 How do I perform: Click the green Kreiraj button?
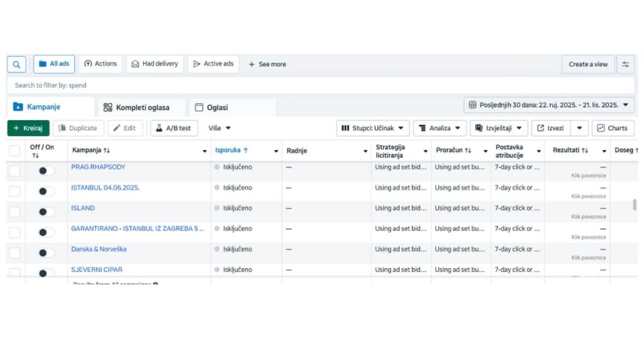(28, 128)
